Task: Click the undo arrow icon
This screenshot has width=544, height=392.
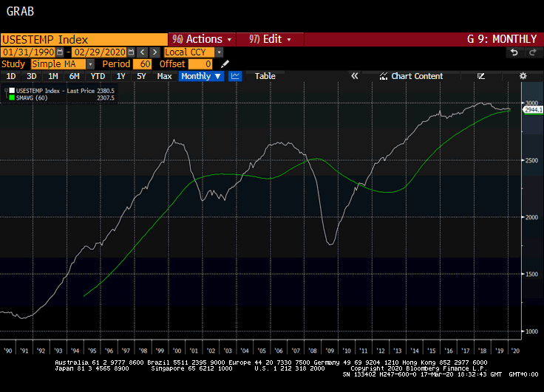Action: tap(514, 52)
